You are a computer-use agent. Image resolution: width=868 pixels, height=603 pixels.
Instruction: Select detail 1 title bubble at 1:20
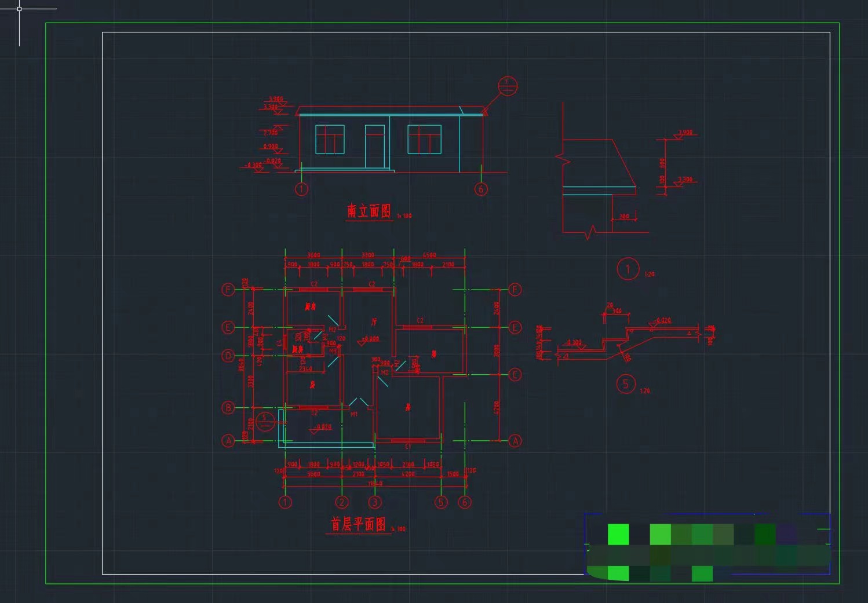(628, 269)
